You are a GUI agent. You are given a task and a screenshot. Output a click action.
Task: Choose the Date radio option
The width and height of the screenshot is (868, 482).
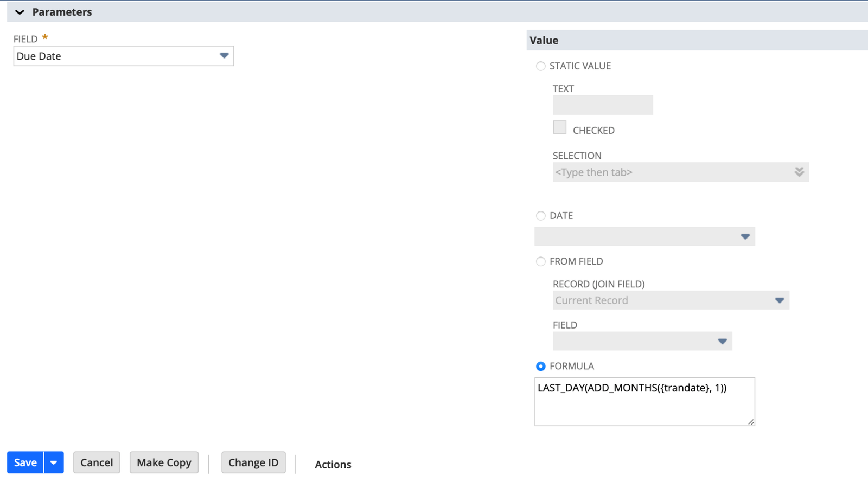click(540, 216)
